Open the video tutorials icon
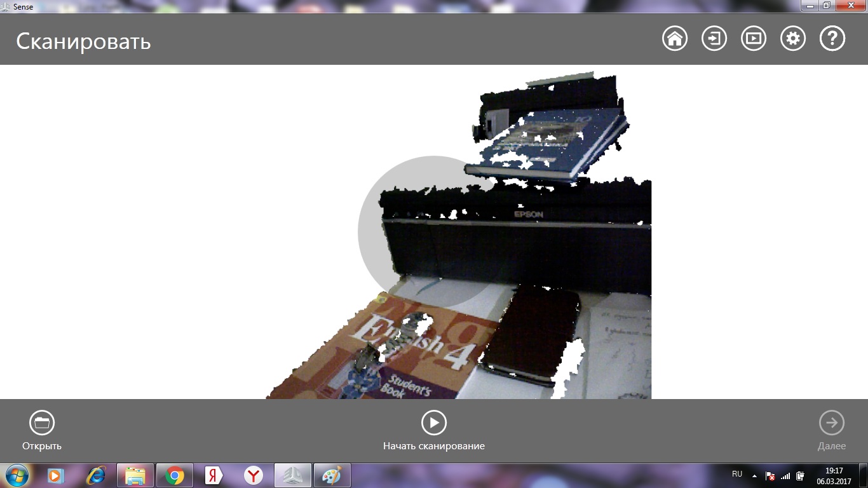Viewport: 868px width, 488px height. coord(754,39)
